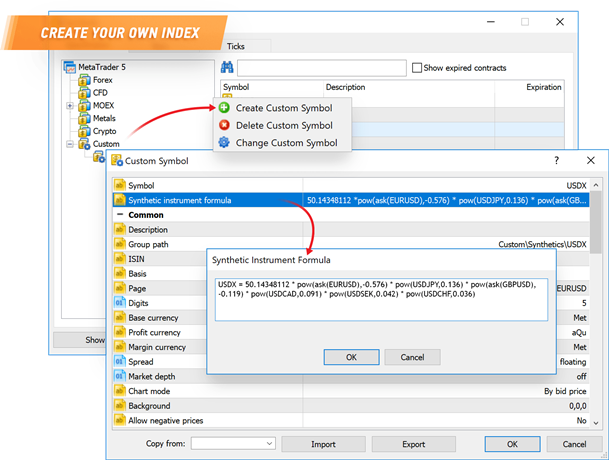Viewport: 609px width, 460px height.
Task: Expand the MOEX tree node
Action: [x=69, y=106]
